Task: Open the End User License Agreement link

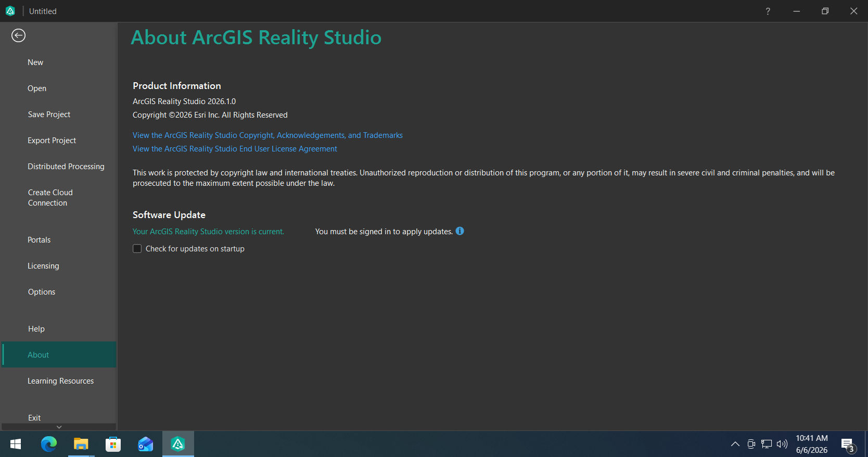Action: click(x=235, y=149)
